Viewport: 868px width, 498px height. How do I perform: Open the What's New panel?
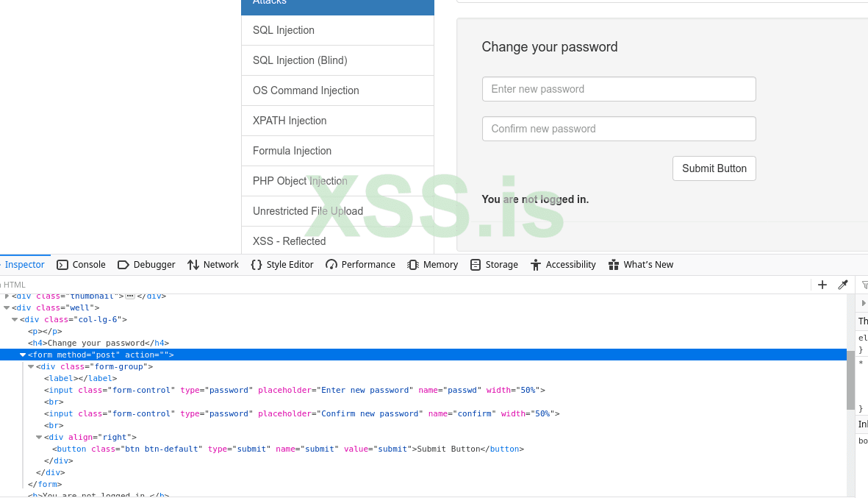641,265
